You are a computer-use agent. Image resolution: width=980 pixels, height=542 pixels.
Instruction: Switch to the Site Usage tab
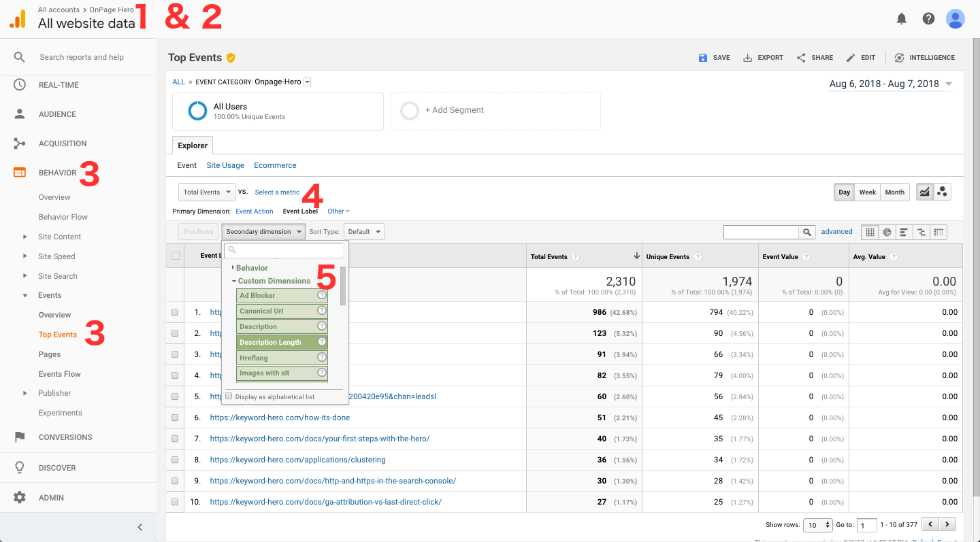pyautogui.click(x=225, y=165)
